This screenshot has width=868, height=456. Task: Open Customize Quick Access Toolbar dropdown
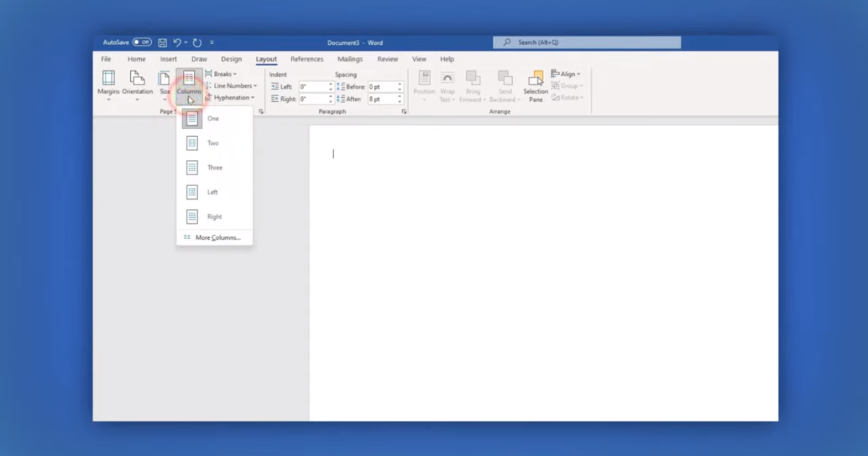(212, 43)
